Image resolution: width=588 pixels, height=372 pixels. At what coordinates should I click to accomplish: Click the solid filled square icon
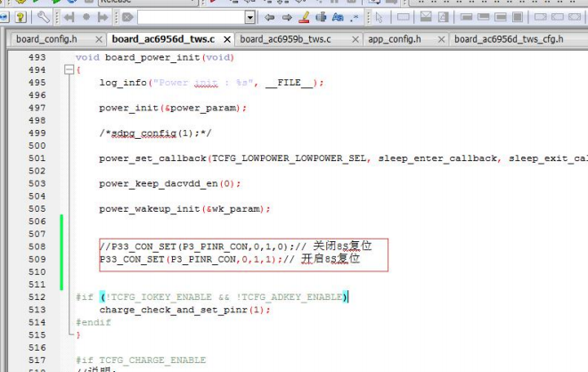click(518, 17)
